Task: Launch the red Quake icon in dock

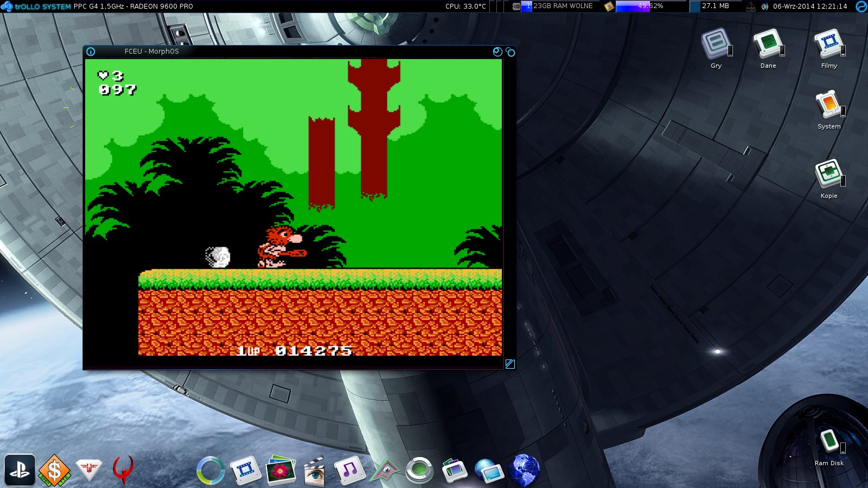Action: 123,470
